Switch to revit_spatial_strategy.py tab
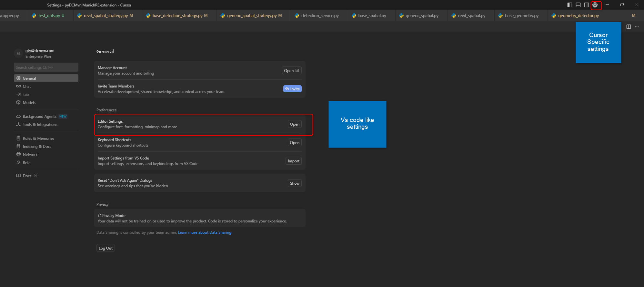The width and height of the screenshot is (644, 287). (x=106, y=15)
